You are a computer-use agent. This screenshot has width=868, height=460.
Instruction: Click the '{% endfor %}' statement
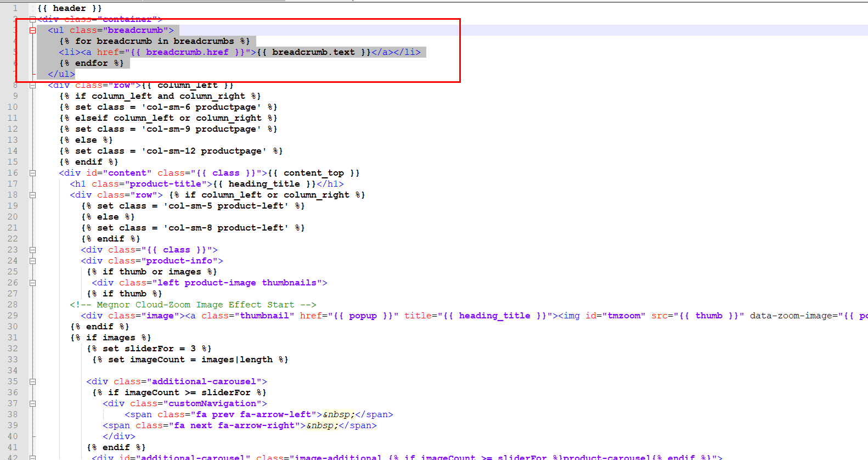pos(92,63)
